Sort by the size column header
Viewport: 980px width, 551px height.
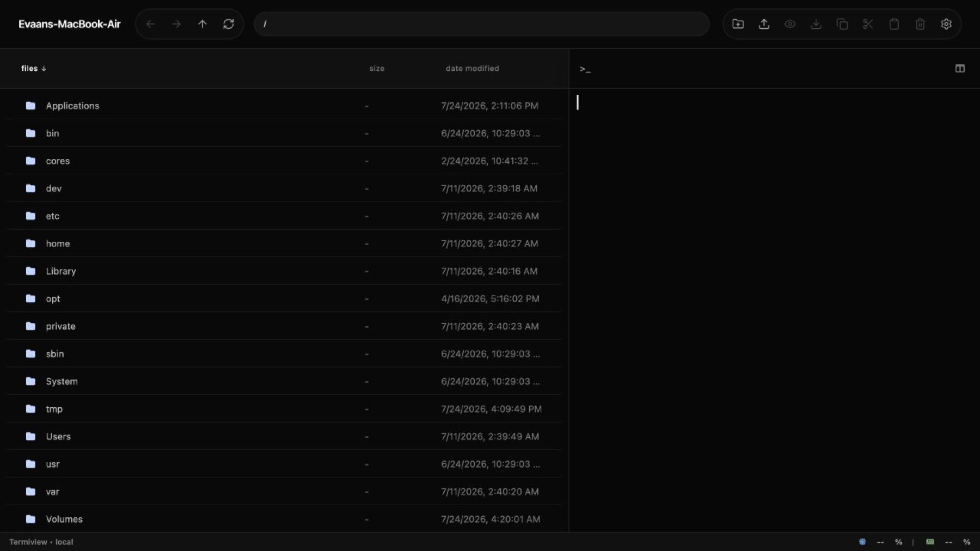tap(377, 69)
